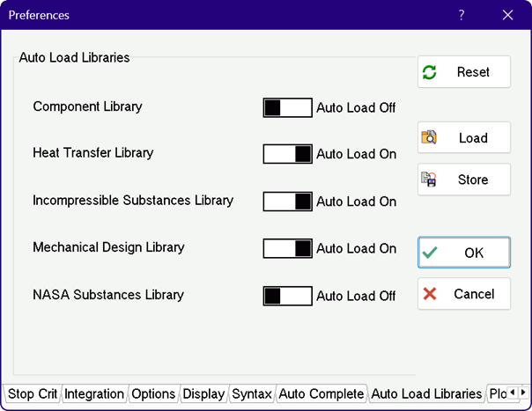Image resolution: width=532 pixels, height=411 pixels.
Task: Open the Syntax tab
Action: (251, 393)
